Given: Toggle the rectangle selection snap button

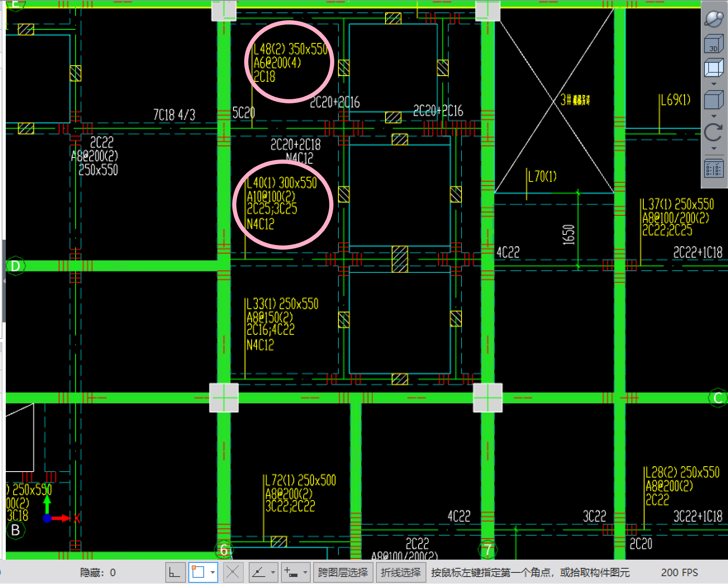Looking at the screenshot, I should (199, 572).
